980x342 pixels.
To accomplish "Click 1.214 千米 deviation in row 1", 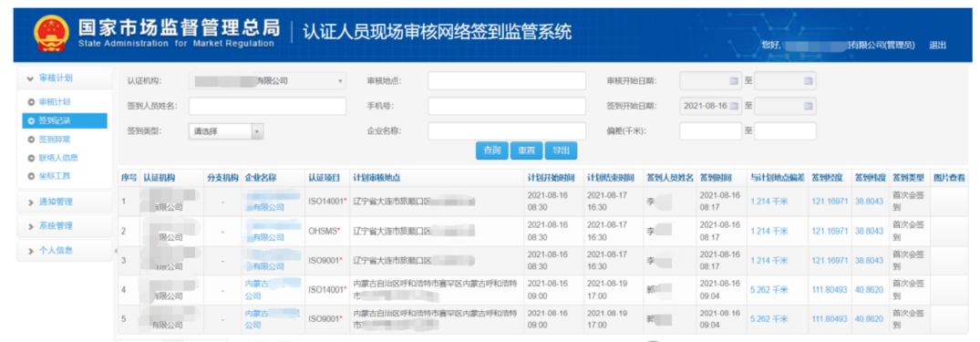I will (x=769, y=202).
